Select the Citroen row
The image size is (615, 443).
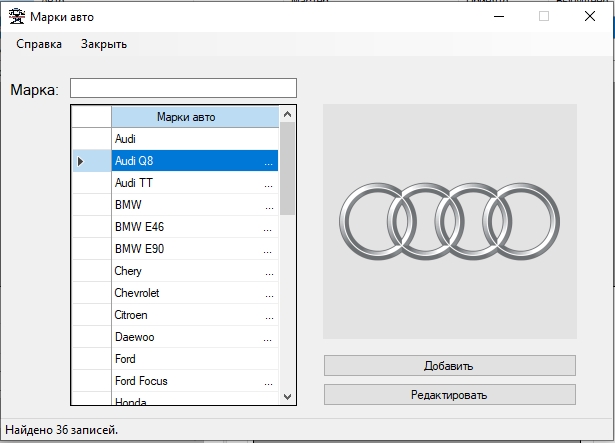(195, 315)
